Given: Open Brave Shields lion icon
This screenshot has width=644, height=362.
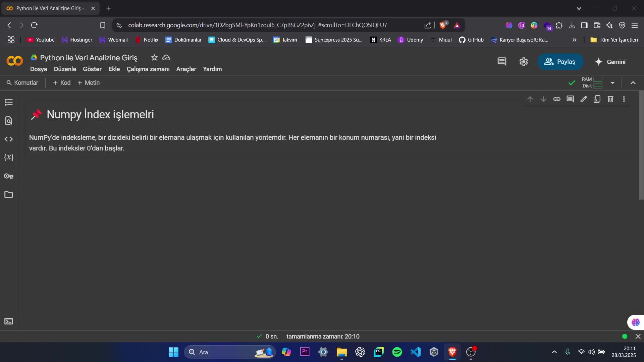Looking at the screenshot, I should coord(443,25).
